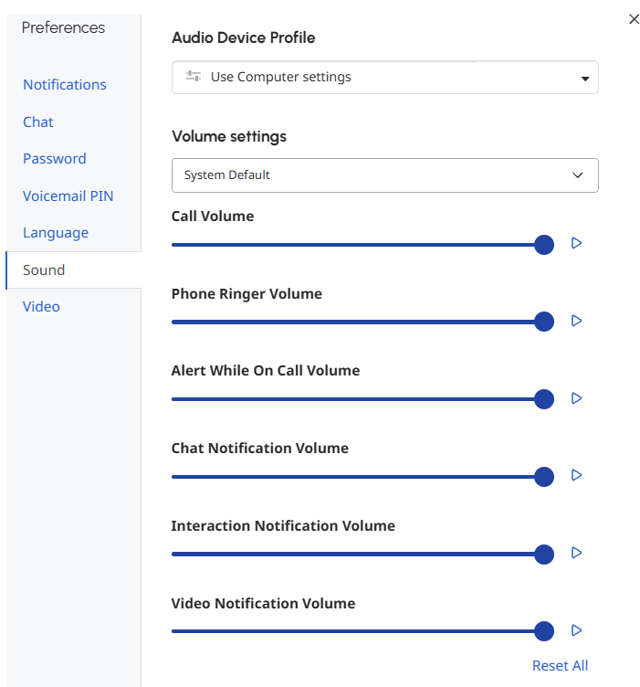The image size is (640, 687).
Task: Close the Preferences dialog
Action: 634,19
